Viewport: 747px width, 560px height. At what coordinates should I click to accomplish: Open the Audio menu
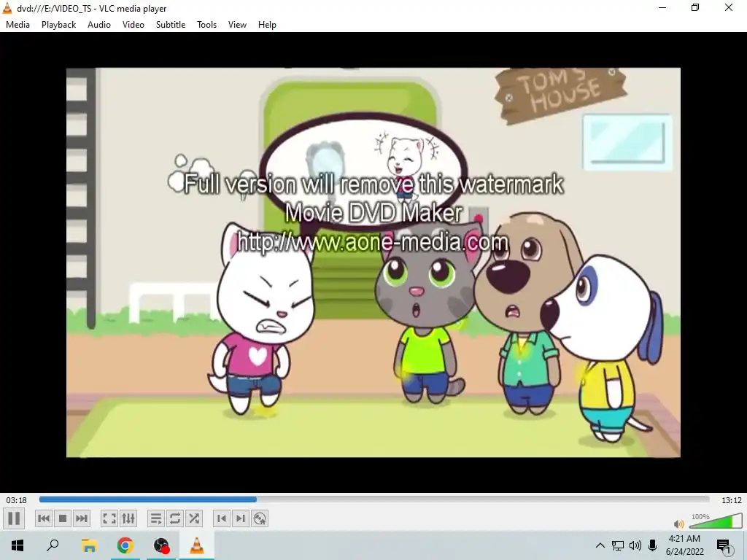99,25
